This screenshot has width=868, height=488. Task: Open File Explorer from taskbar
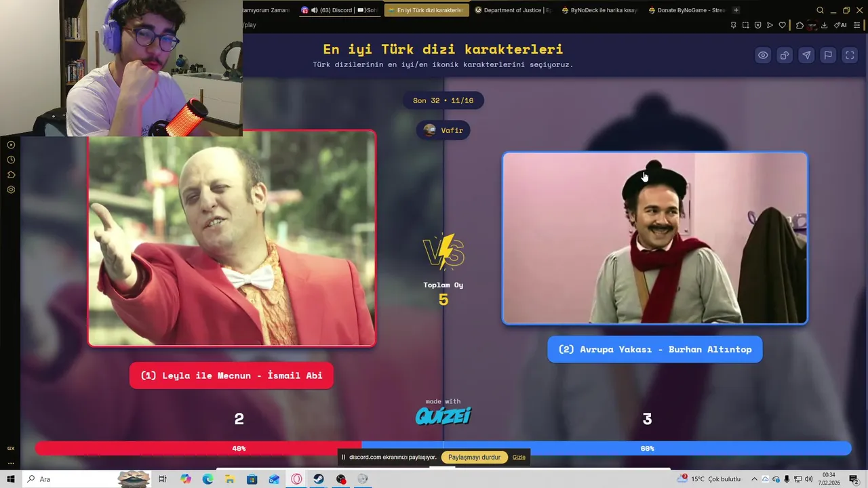tap(230, 479)
